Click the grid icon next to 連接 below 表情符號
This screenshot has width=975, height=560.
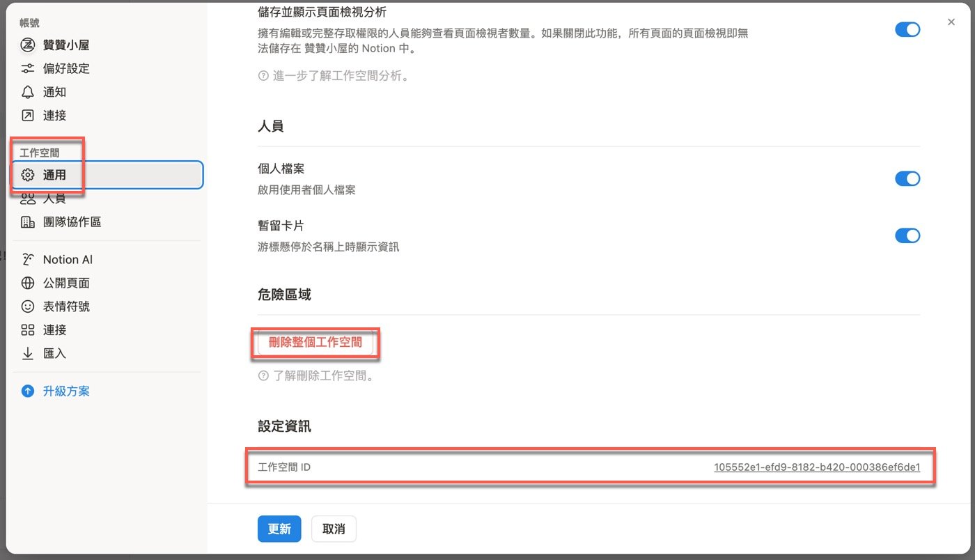click(28, 330)
